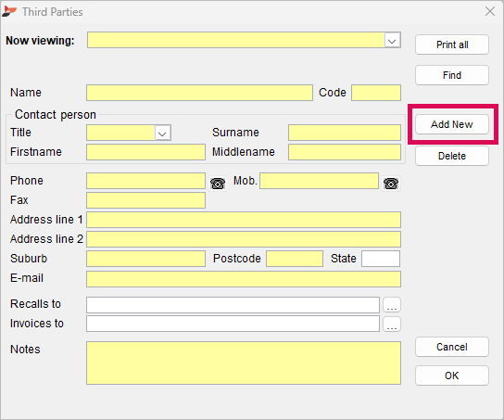This screenshot has height=420, width=504.
Task: Select the Surname text field
Action: click(x=345, y=133)
